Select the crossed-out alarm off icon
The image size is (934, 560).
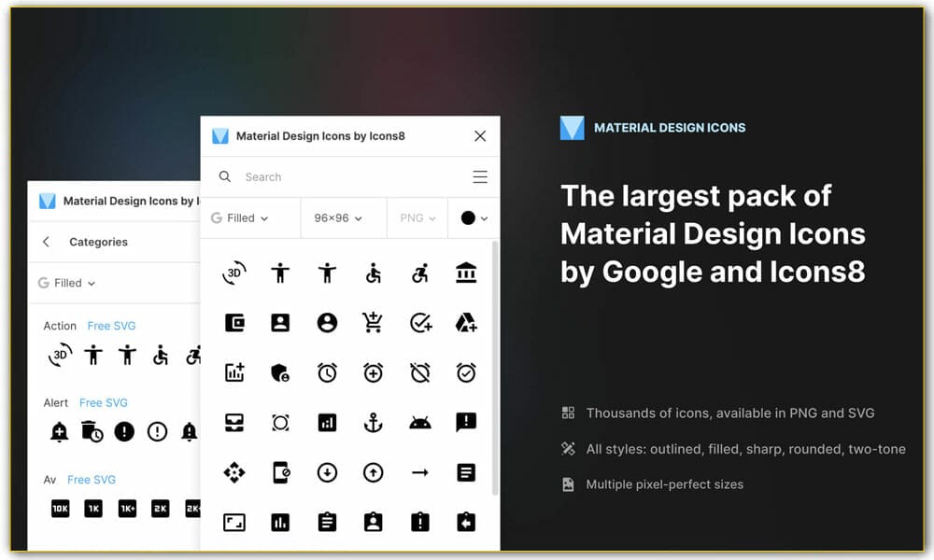pos(420,372)
